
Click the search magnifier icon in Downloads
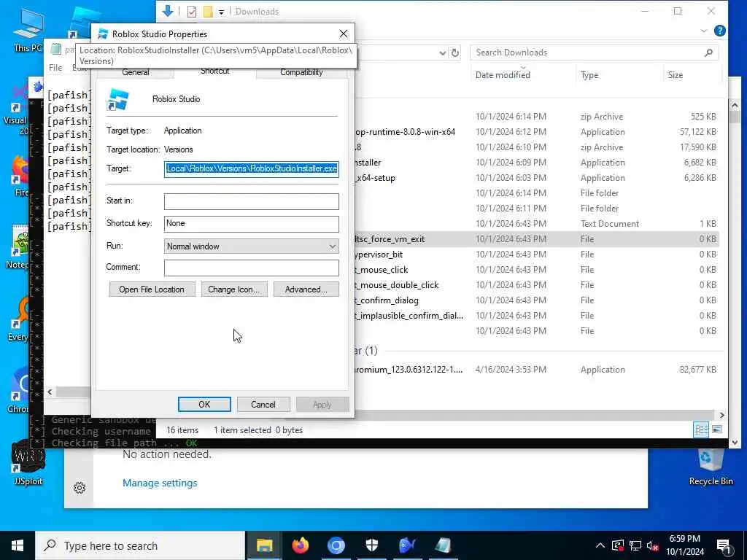pyautogui.click(x=708, y=52)
